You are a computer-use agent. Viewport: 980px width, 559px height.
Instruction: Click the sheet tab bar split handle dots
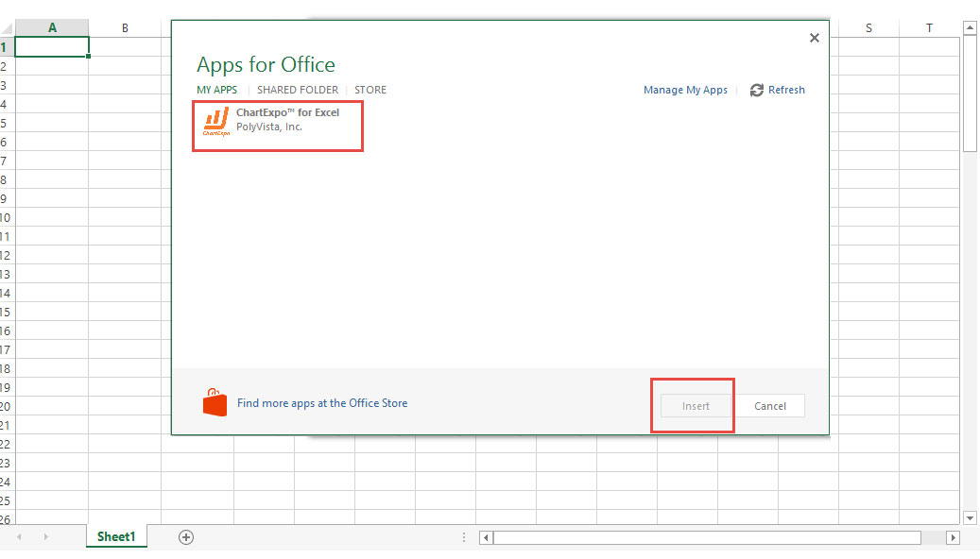[x=464, y=537]
